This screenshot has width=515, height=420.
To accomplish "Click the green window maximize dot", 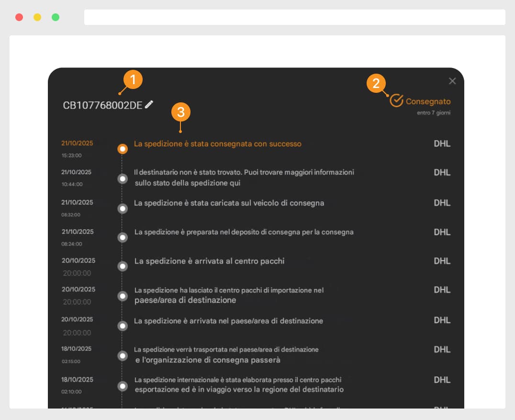I will coord(56,17).
